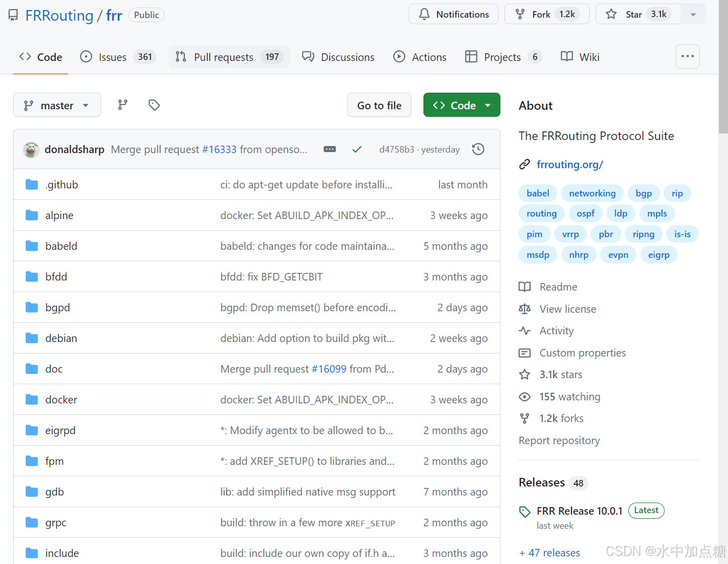Expand the green Code dropdown
The width and height of the screenshot is (728, 564).
point(487,105)
